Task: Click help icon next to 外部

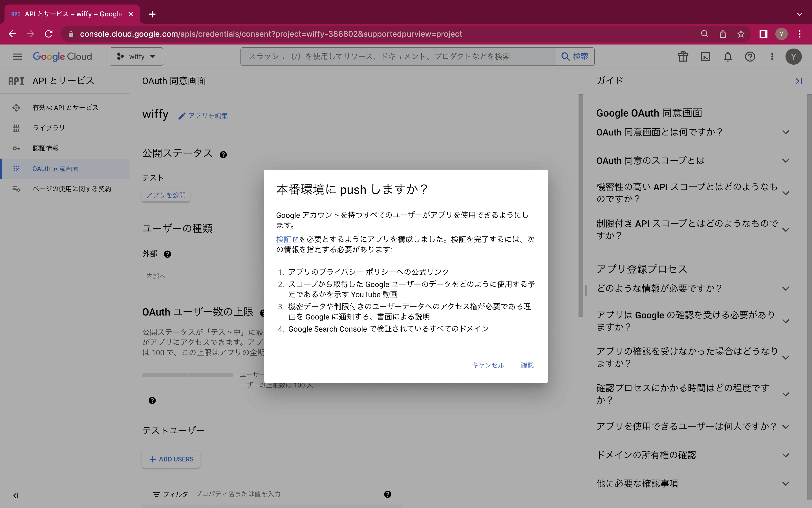Action: 167,254
